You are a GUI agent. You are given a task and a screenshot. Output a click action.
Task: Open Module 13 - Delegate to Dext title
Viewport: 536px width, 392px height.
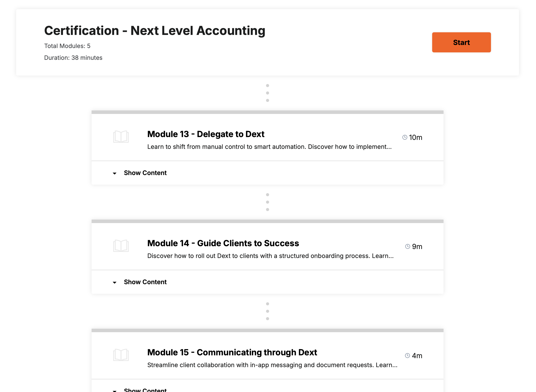[x=206, y=134]
